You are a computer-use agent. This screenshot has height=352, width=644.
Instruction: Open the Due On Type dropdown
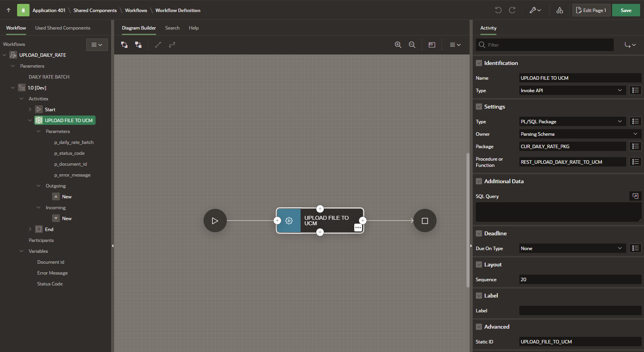572,248
